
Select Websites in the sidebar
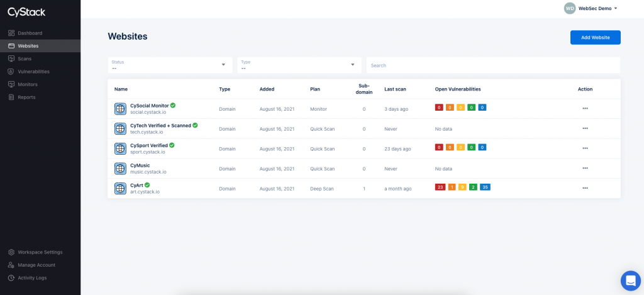click(28, 46)
